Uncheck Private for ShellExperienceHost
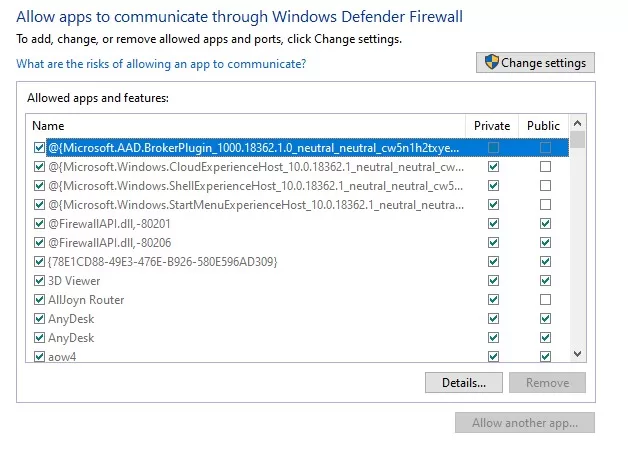 tap(493, 185)
